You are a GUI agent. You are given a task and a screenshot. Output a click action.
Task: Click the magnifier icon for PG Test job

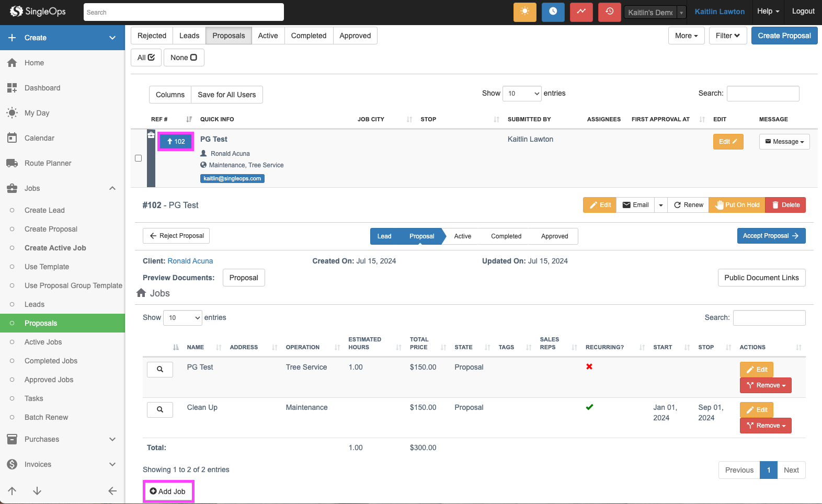click(160, 369)
